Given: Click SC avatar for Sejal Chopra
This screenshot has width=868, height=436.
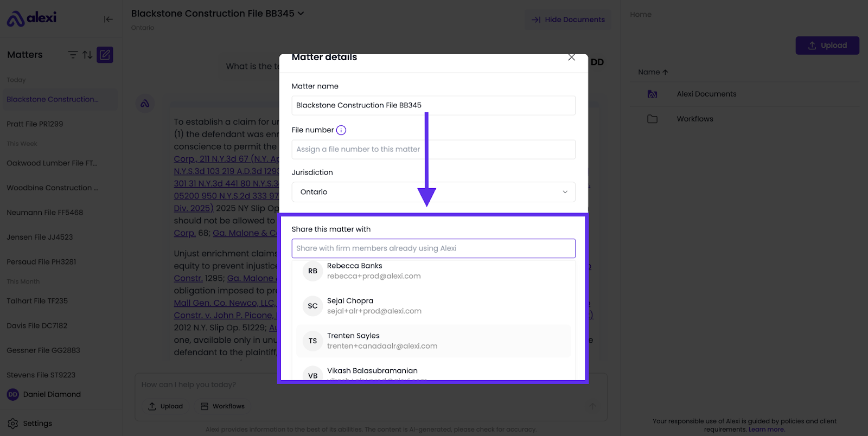Looking at the screenshot, I should click(312, 306).
